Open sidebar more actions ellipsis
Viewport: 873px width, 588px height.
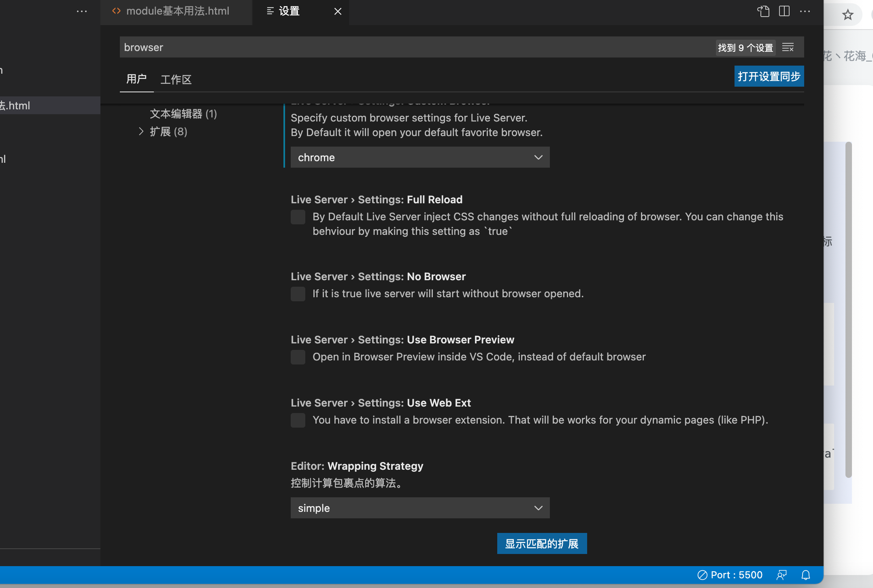click(x=82, y=11)
